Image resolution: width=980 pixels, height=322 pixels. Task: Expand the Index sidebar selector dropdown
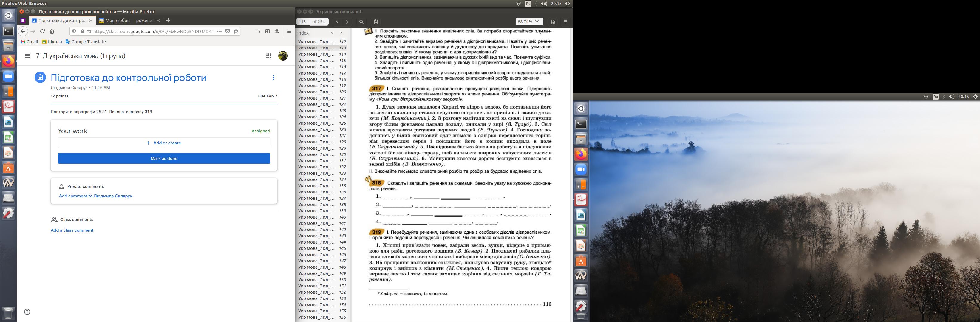[332, 33]
